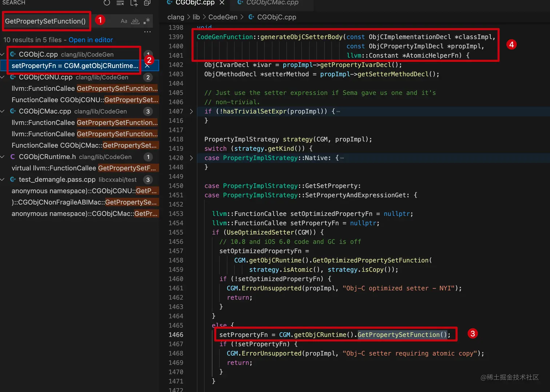Collapse the CGObjC.cpp results group

tap(3, 54)
